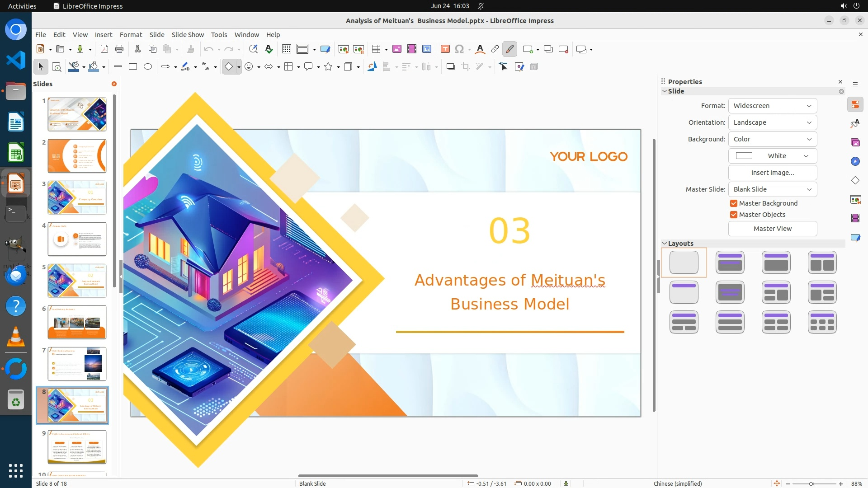The image size is (868, 488).
Task: Open the Format menu
Action: [x=131, y=35]
